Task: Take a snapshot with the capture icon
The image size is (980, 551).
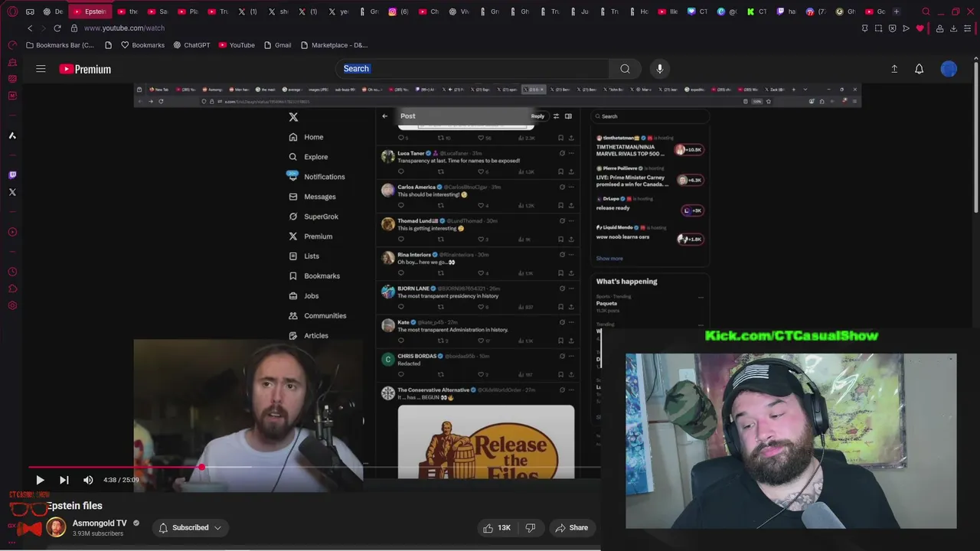Action: pos(878,28)
